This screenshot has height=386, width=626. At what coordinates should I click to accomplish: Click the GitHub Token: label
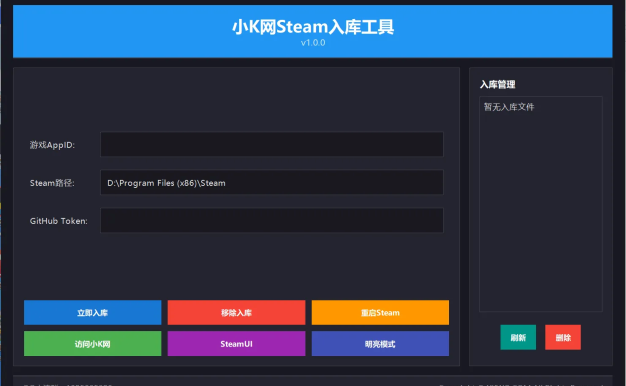point(59,221)
